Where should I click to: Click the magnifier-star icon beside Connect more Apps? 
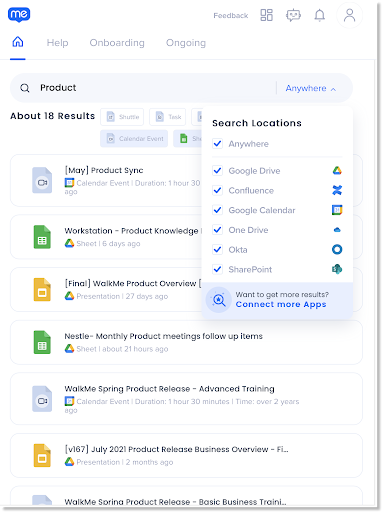[x=219, y=300]
